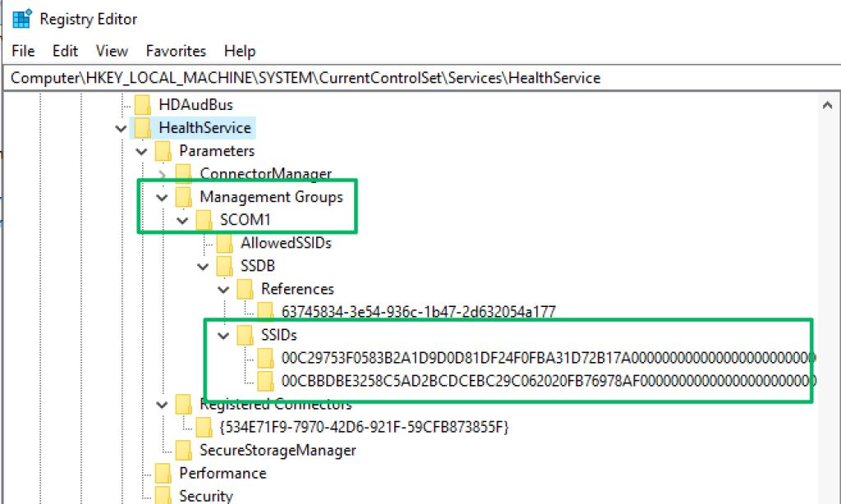This screenshot has width=841, height=504.
Task: Collapse the Management Groups node
Action: coord(162,197)
